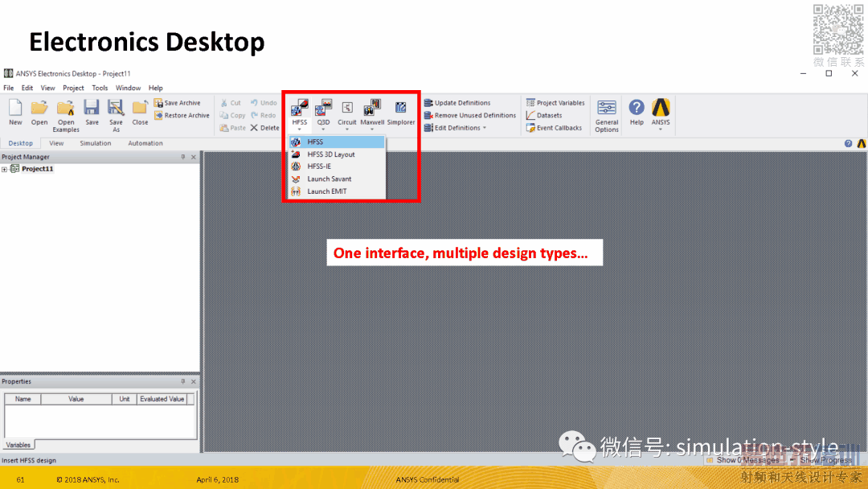This screenshot has width=868, height=489.
Task: Click Save Archive
Action: [x=177, y=103]
